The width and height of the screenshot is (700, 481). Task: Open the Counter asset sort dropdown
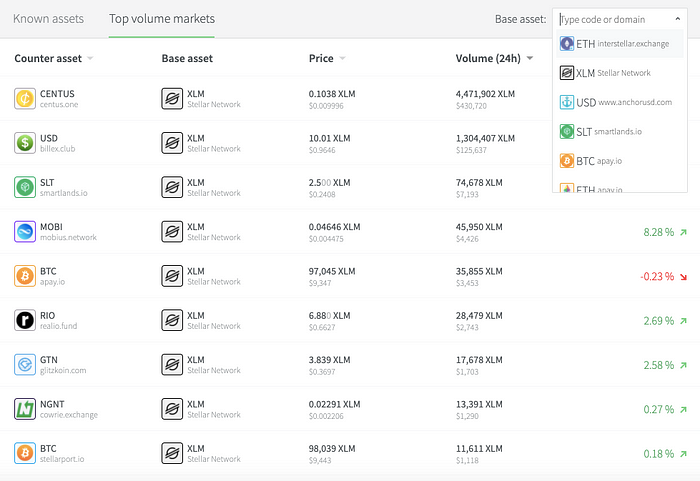coord(90,58)
